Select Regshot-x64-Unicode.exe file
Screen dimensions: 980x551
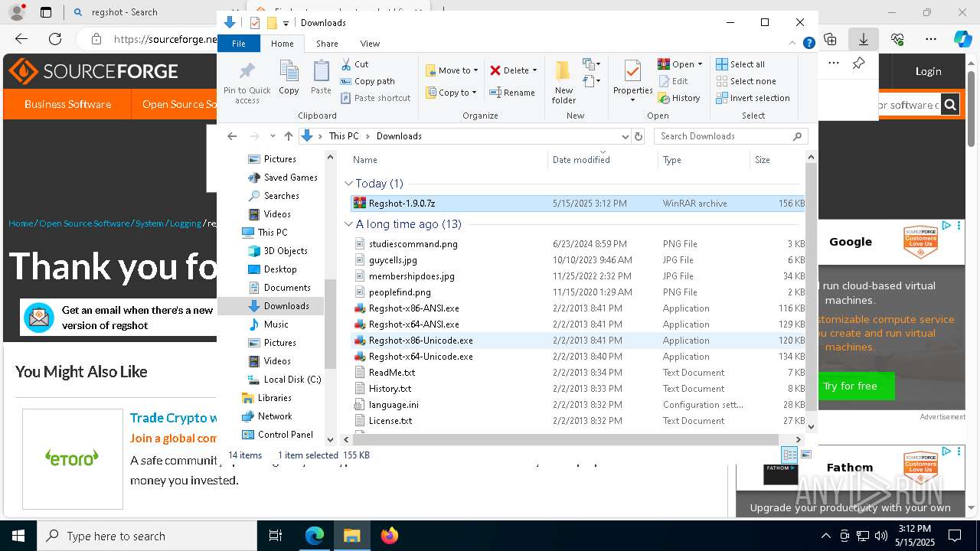click(577, 357)
